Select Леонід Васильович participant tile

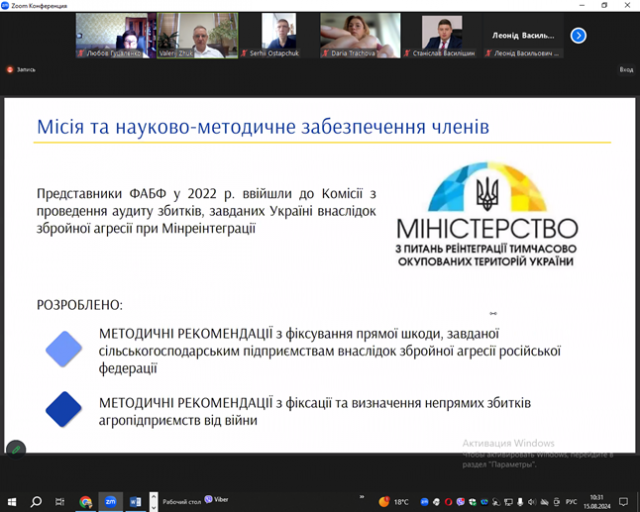[523, 36]
